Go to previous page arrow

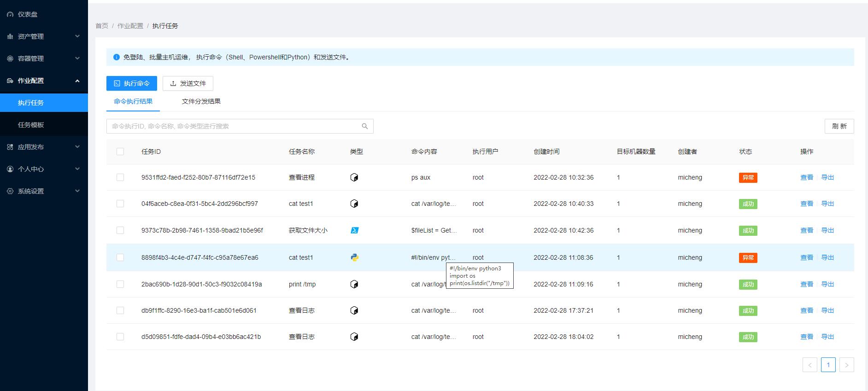[810, 365]
